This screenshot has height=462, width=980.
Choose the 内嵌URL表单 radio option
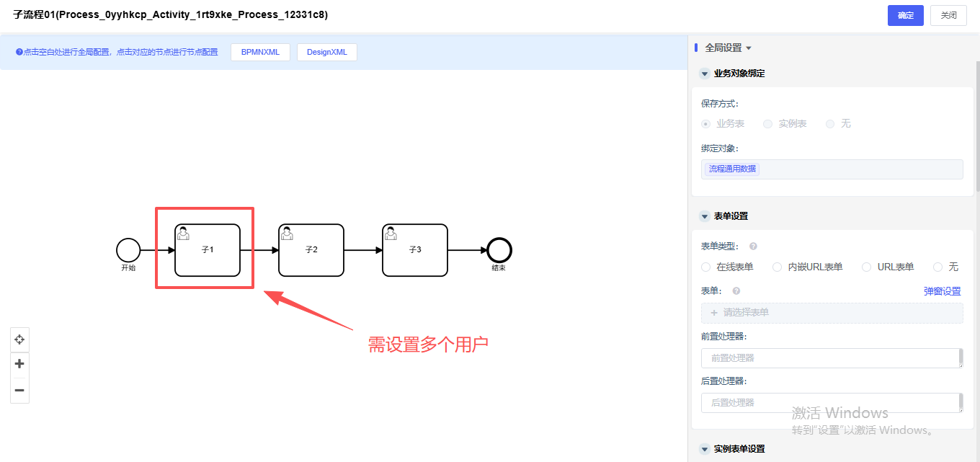tap(777, 267)
